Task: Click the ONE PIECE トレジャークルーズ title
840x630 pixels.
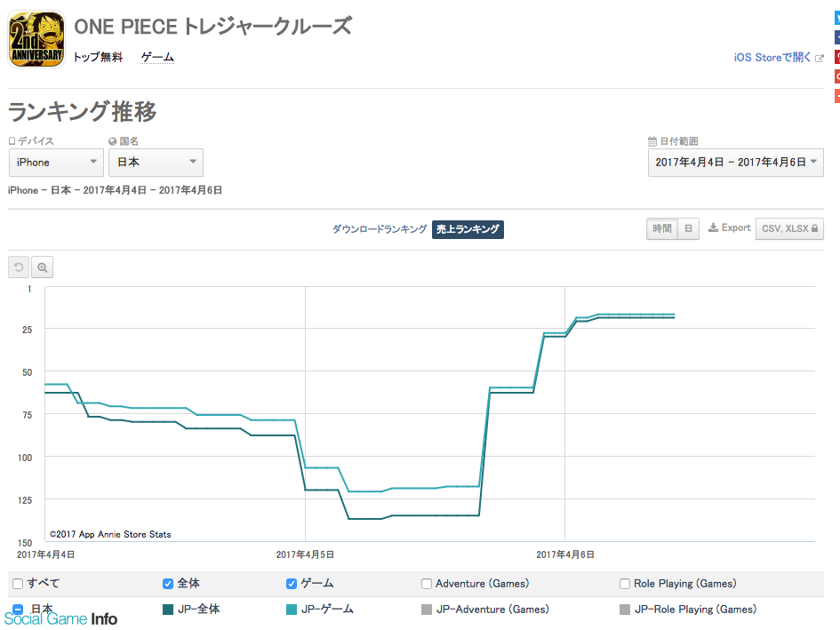Action: [x=212, y=27]
